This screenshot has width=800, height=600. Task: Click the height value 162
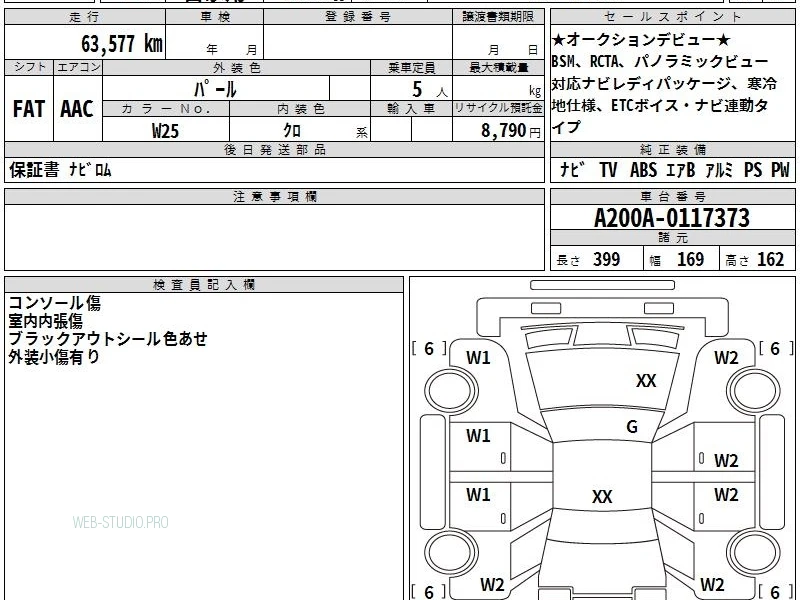click(x=770, y=259)
